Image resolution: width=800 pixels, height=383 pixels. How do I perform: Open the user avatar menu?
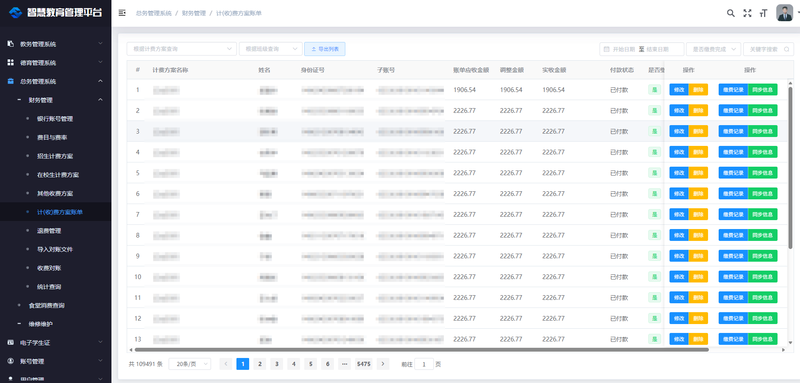(784, 13)
